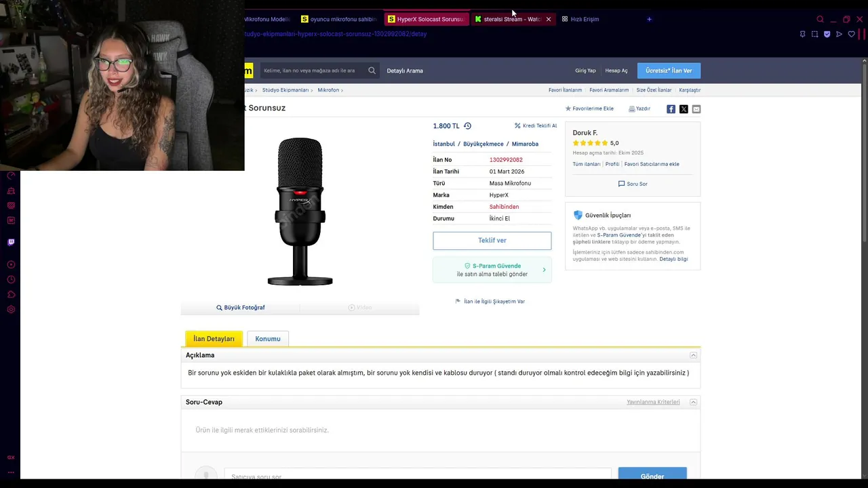Image resolution: width=868 pixels, height=488 pixels.
Task: Click Detaylı bilgi security link
Action: coord(673,259)
